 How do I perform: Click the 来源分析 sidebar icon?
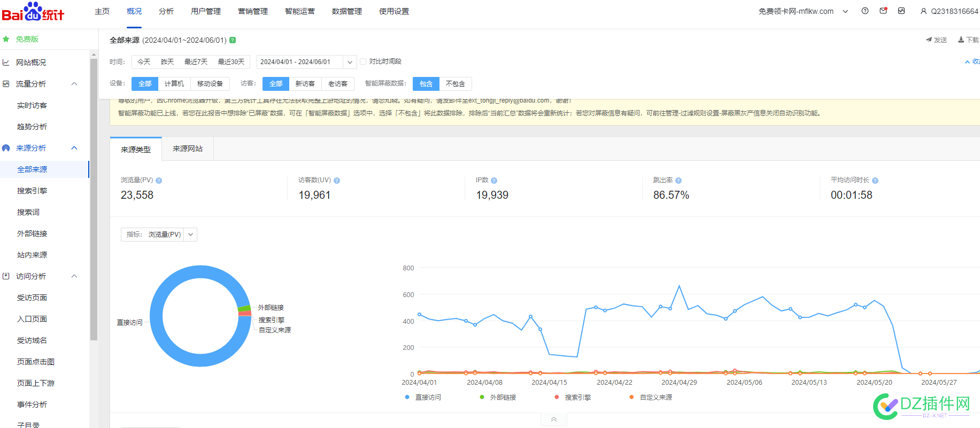click(x=6, y=148)
